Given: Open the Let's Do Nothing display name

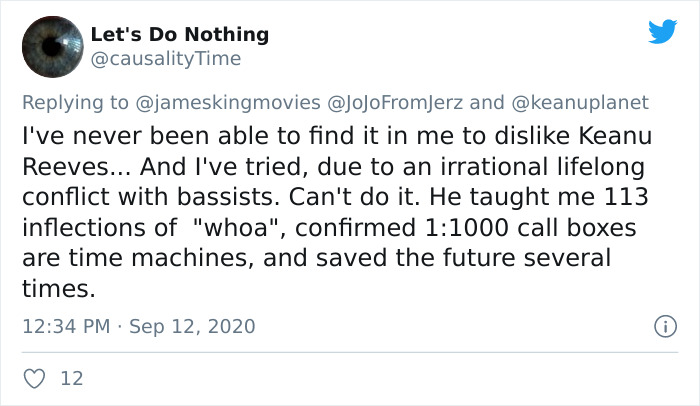Looking at the screenshot, I should (x=180, y=34).
